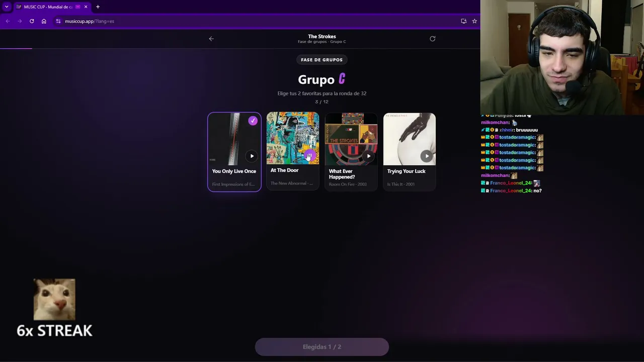Play preview of Trying Your Luck
The width and height of the screenshot is (644, 362).
[427, 156]
